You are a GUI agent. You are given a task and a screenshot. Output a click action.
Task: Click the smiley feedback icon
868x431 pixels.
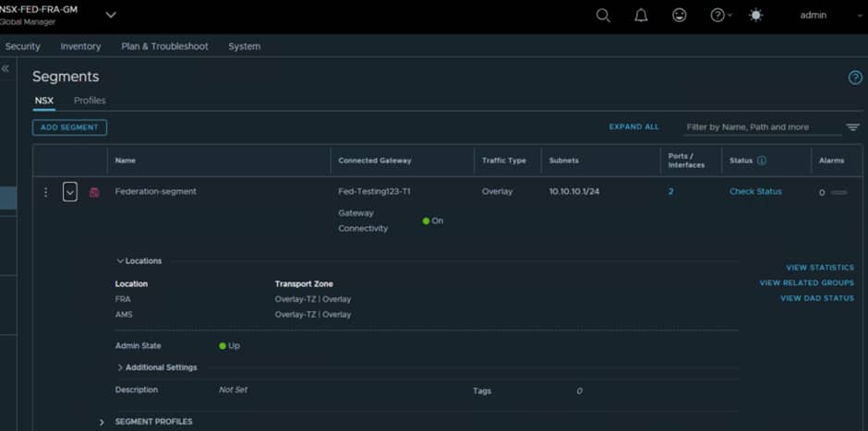coord(680,16)
